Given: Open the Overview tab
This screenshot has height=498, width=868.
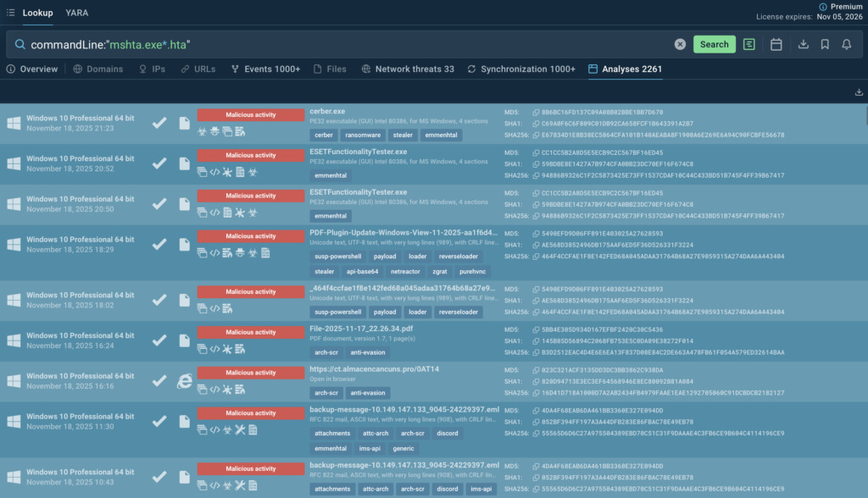Looking at the screenshot, I should click(x=32, y=69).
